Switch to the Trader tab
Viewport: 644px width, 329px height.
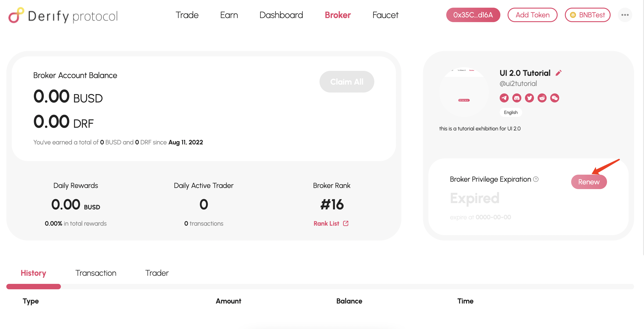[x=157, y=273]
